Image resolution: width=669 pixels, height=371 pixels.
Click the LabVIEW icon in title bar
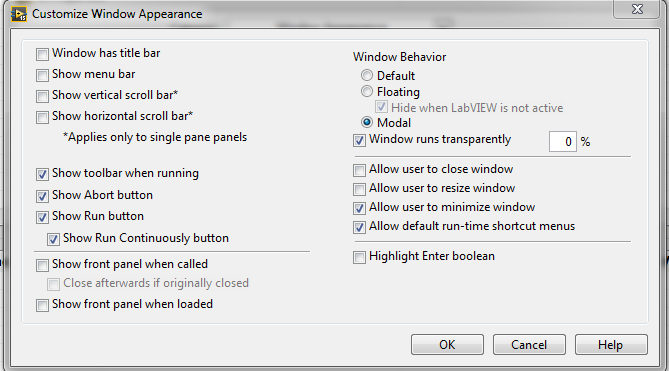(18, 14)
